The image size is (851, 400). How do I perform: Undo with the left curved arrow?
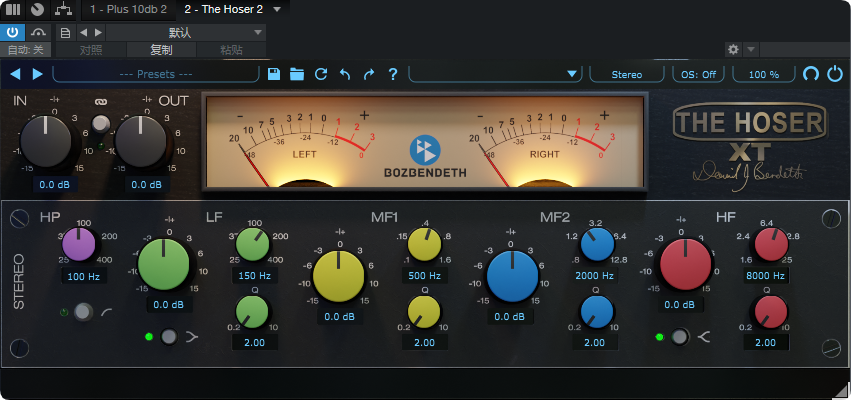[345, 74]
